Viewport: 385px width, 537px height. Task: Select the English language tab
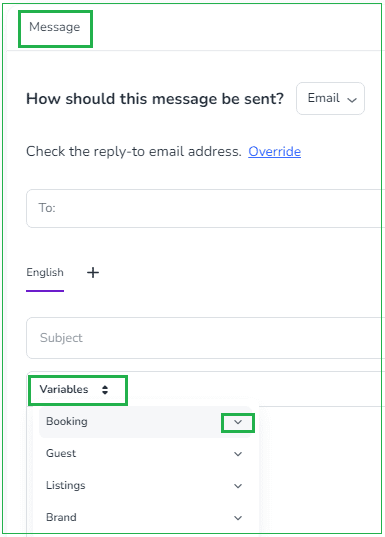pos(45,273)
